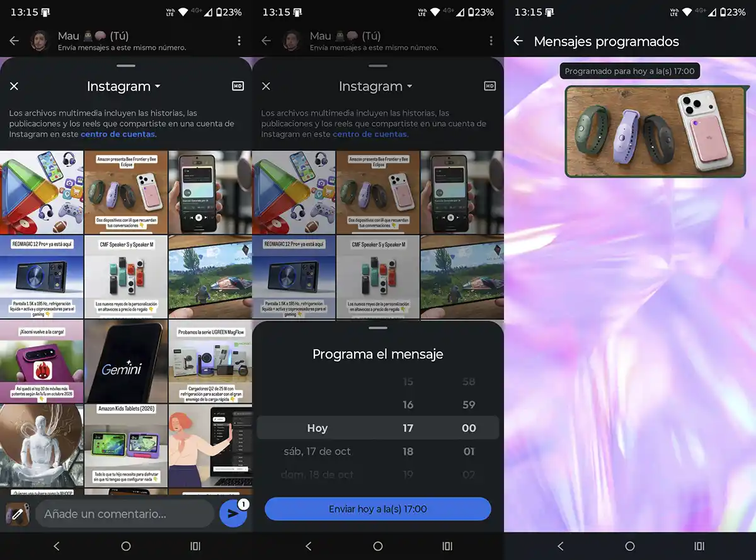
Task: Select Google Play thumbnail in left panel
Action: (42, 192)
